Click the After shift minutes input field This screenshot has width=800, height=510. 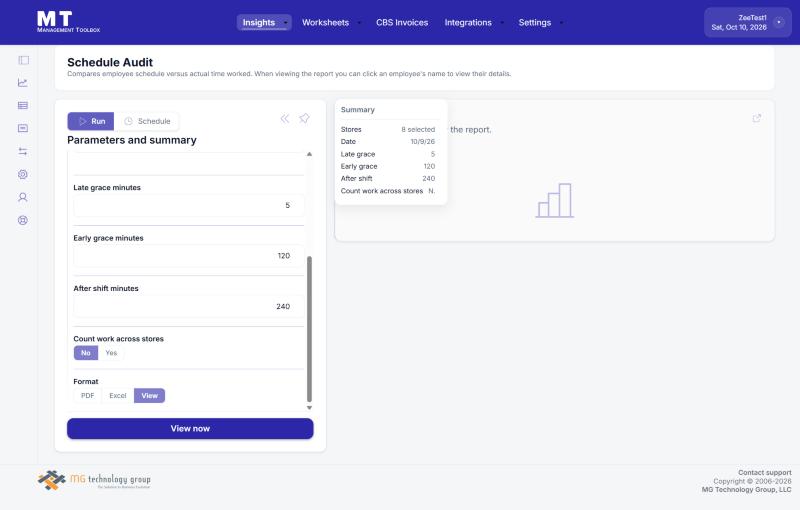coord(189,307)
